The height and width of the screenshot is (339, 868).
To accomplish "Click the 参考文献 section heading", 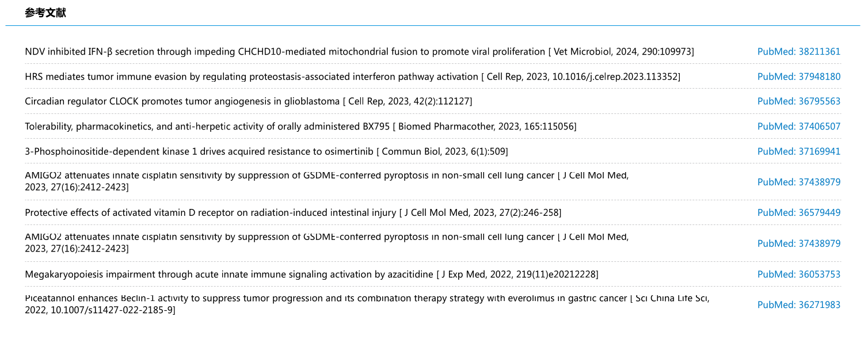I will (45, 13).
